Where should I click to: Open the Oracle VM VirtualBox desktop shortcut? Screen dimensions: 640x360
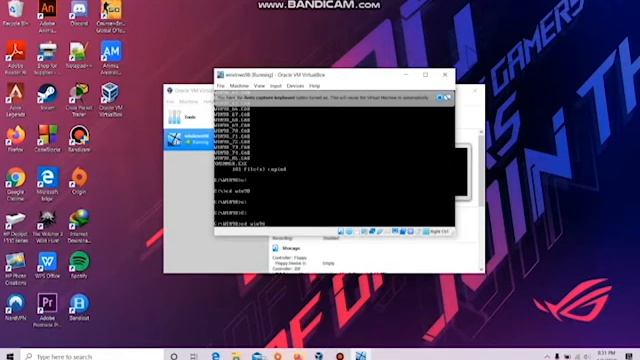click(x=111, y=100)
